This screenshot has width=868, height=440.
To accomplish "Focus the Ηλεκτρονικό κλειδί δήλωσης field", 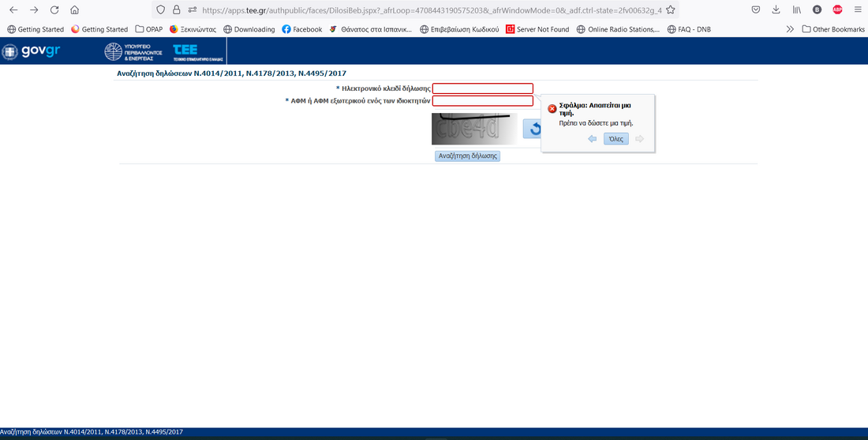I will 482,88.
